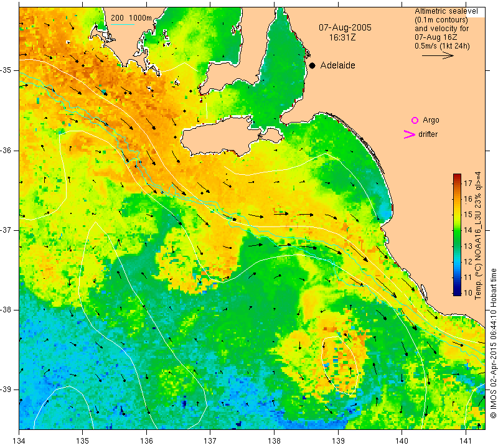Click the temperature color bar
498x448 pixels.
pyautogui.click(x=457, y=235)
